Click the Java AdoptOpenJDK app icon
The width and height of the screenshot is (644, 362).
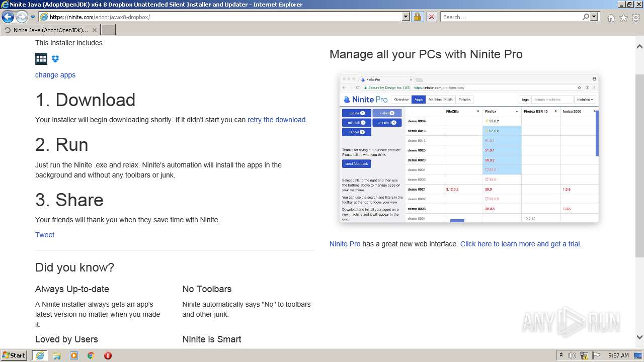41,59
